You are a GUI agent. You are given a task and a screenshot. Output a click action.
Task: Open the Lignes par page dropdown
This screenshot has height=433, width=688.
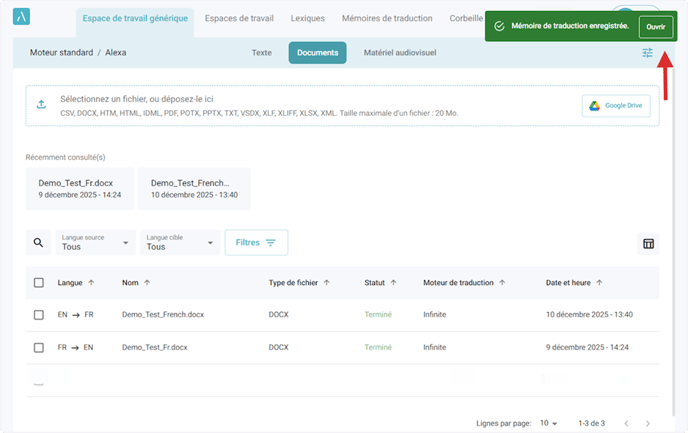click(548, 424)
